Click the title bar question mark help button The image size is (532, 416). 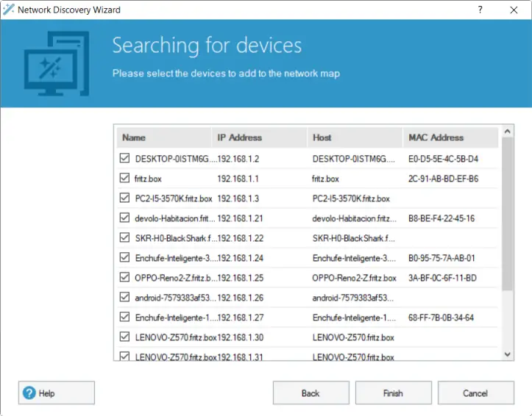480,10
